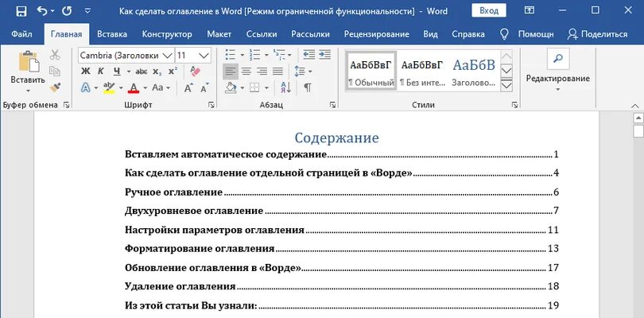
Task: Click the Поделиться share button
Action: [598, 34]
